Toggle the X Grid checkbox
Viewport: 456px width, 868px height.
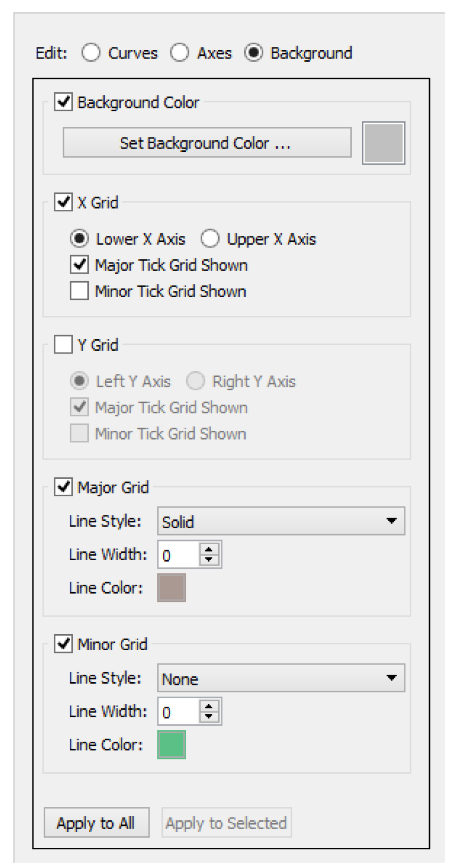click(63, 202)
